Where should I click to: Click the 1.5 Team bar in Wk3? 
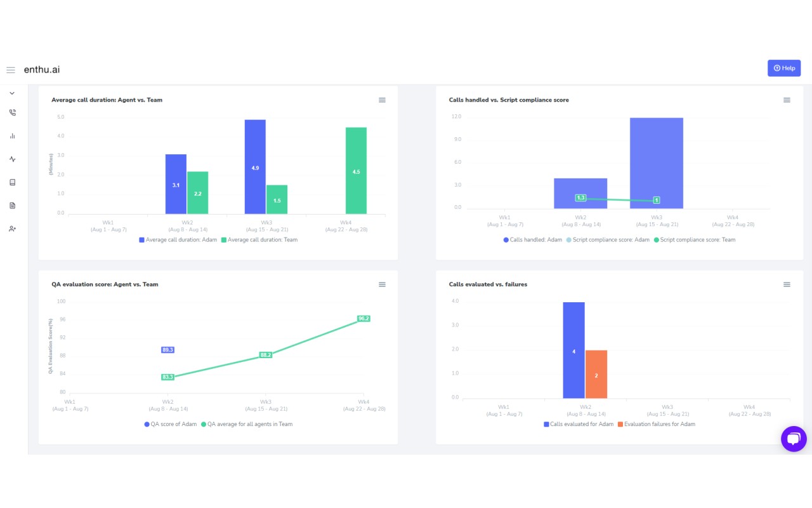point(277,199)
